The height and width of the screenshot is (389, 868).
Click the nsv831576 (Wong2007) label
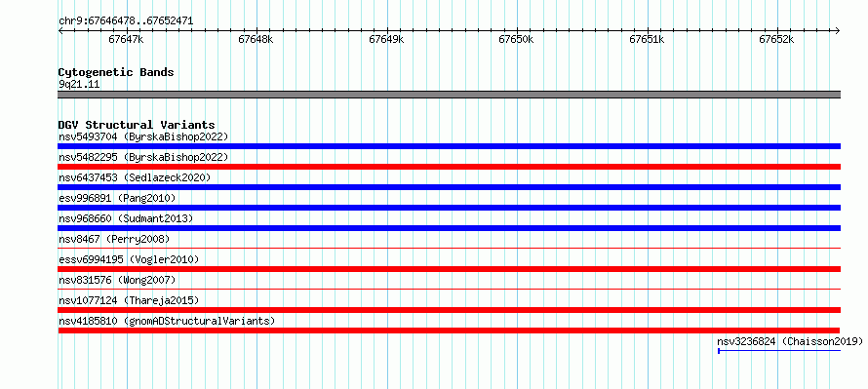coord(117,280)
